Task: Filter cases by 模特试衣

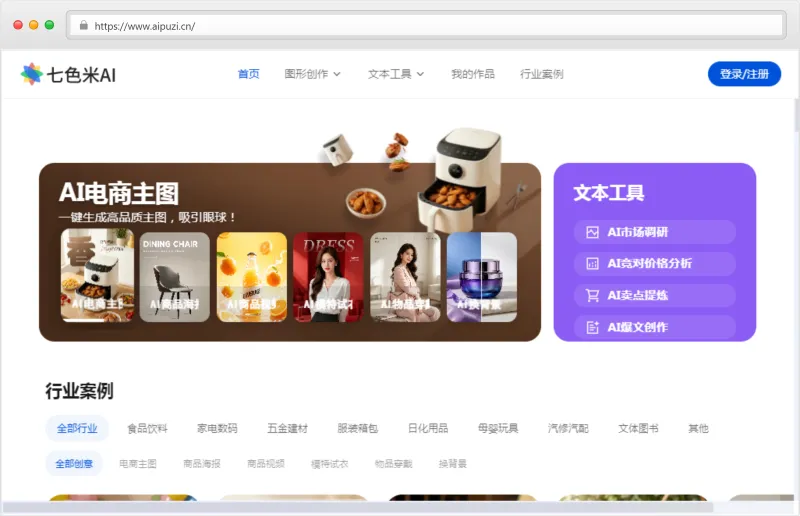Action: click(x=330, y=463)
